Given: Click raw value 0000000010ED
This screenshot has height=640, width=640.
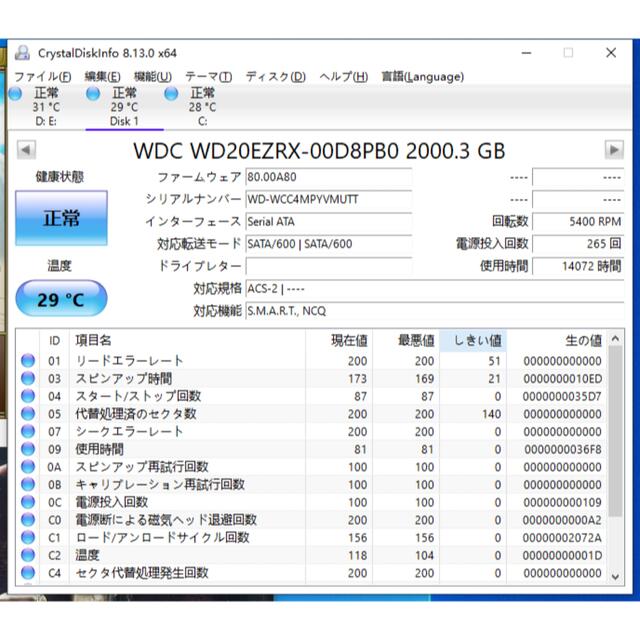Looking at the screenshot, I should tap(562, 379).
